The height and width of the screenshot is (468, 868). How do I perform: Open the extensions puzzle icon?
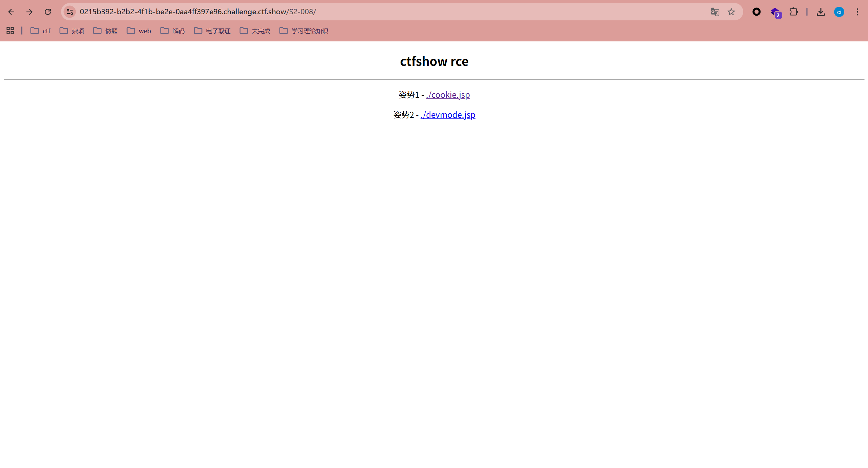click(x=793, y=12)
